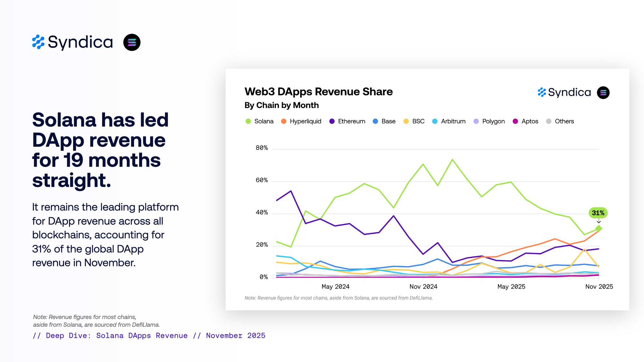This screenshot has height=362, width=644.
Task: Click the Syndica logo inside the chart card
Action: pos(564,92)
